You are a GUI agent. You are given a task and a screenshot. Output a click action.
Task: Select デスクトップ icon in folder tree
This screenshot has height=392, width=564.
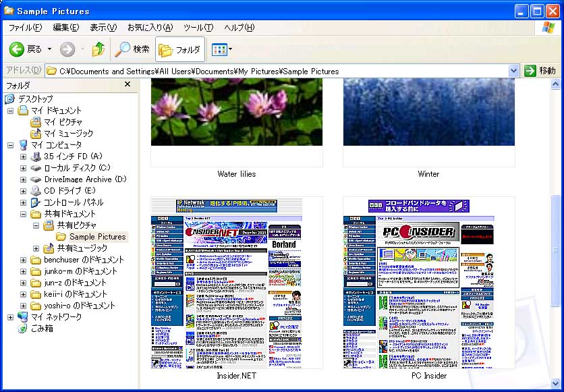pos(9,99)
